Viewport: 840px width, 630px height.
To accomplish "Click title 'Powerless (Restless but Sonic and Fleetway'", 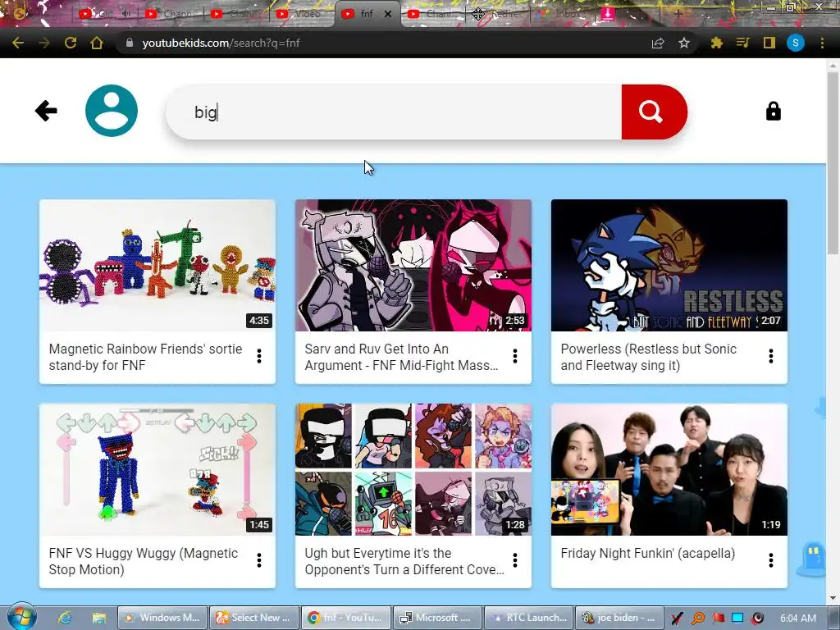I will tap(648, 357).
